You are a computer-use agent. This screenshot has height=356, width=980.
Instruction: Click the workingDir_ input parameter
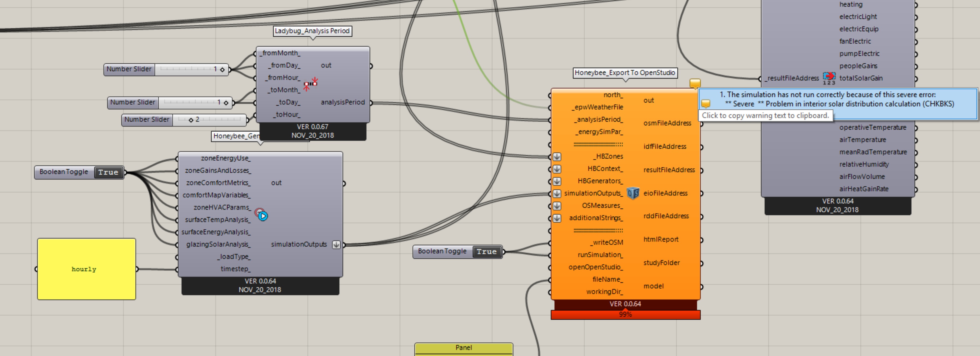tap(605, 292)
